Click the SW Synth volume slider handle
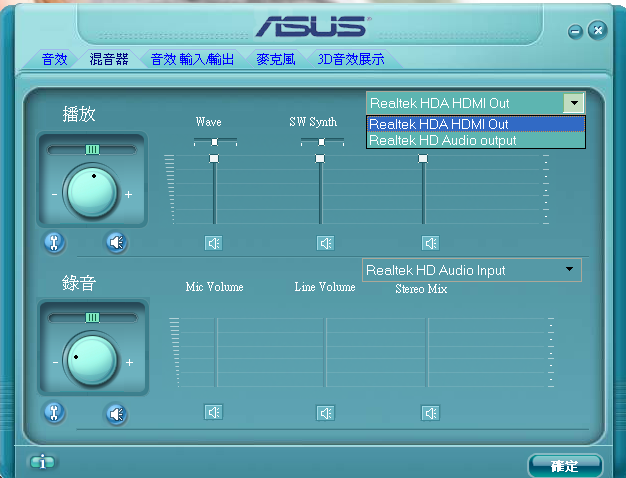626x478 pixels. 320,159
